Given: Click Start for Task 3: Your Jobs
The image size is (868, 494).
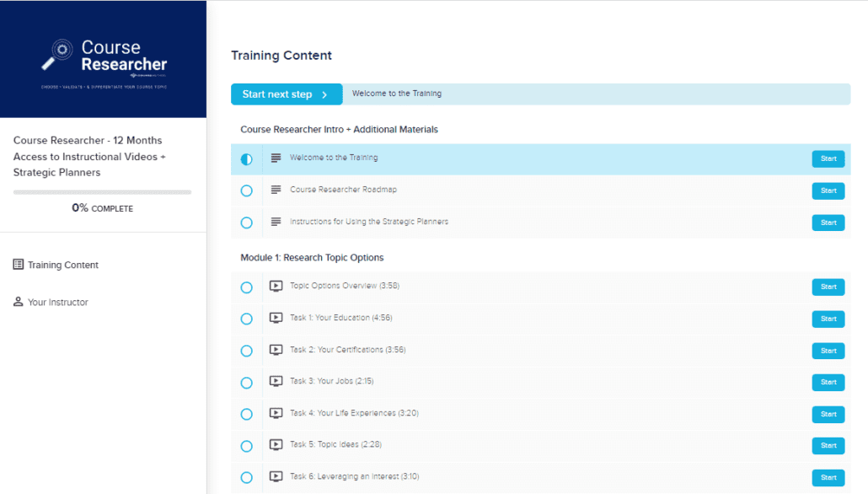Looking at the screenshot, I should coord(828,382).
